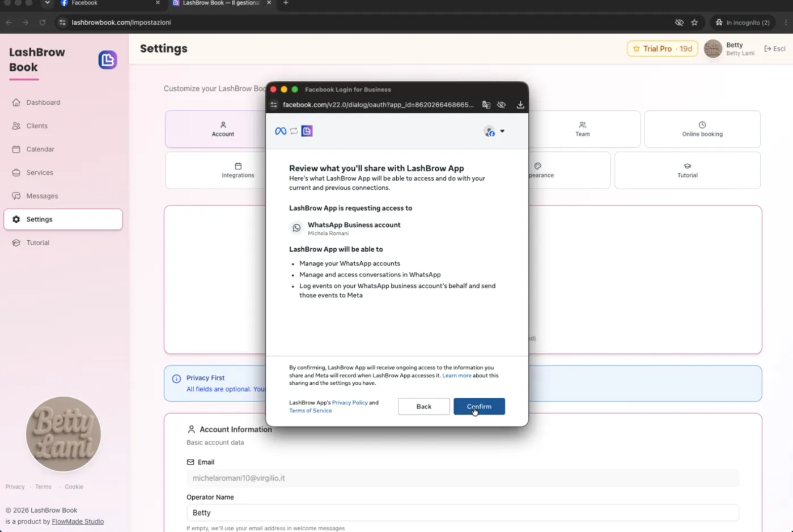The width and height of the screenshot is (793, 532).
Task: Close the LashBrow Book browser tab
Action: (269, 3)
